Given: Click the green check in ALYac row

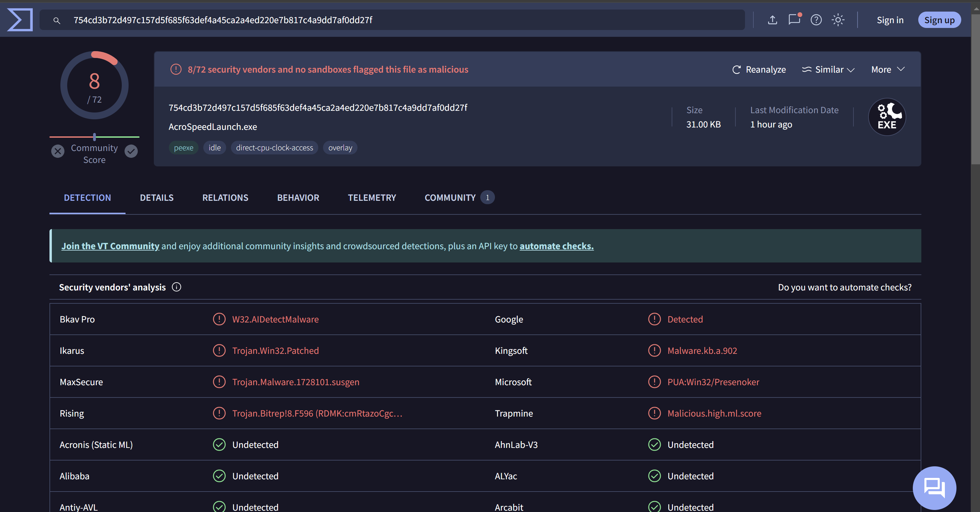Looking at the screenshot, I should coord(654,476).
